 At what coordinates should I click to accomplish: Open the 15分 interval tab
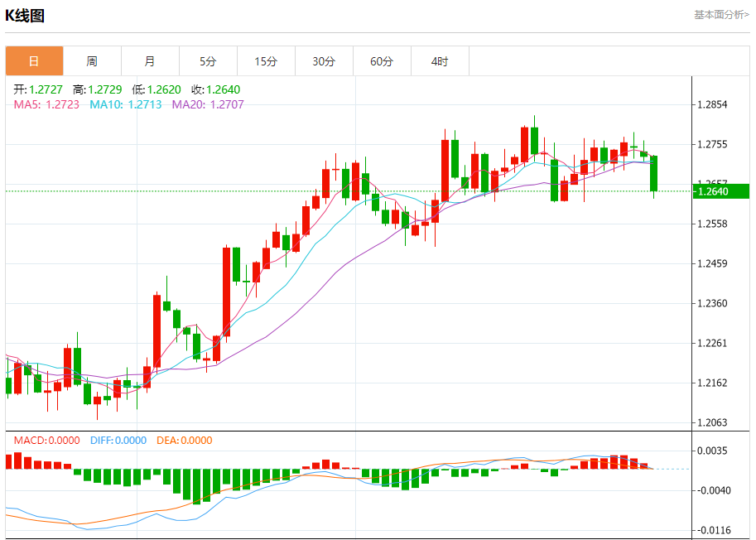coord(266,61)
